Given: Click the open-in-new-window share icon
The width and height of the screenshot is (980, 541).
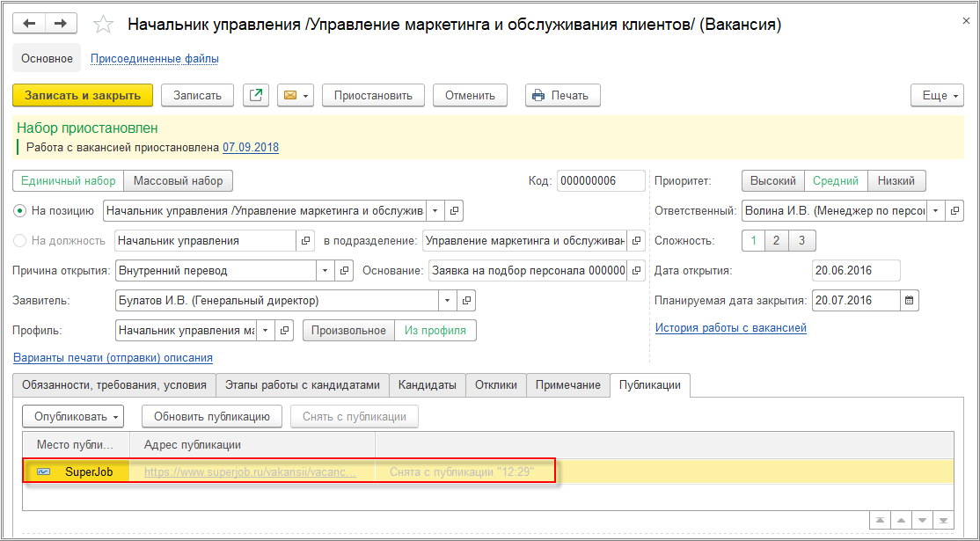Looking at the screenshot, I should pos(256,95).
